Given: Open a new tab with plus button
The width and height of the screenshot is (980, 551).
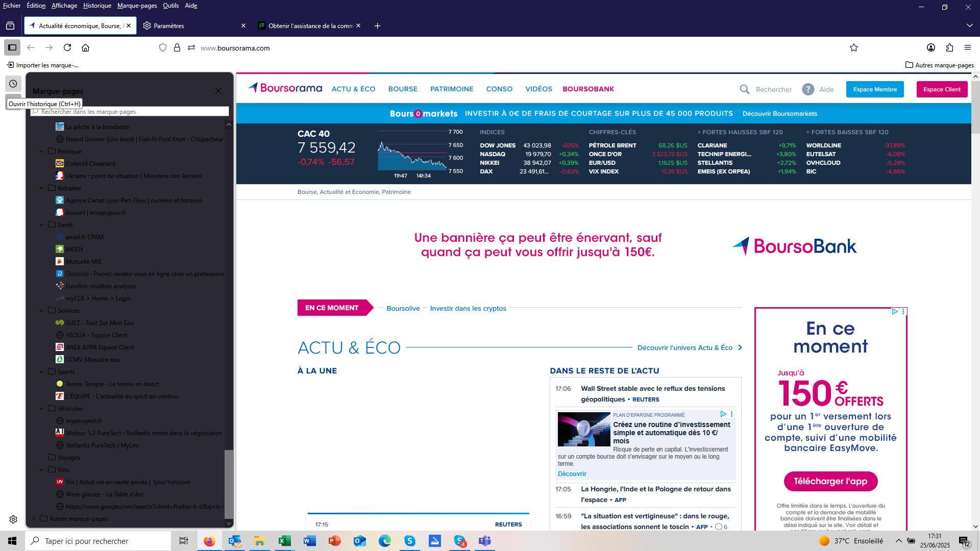Looking at the screenshot, I should pos(378,26).
